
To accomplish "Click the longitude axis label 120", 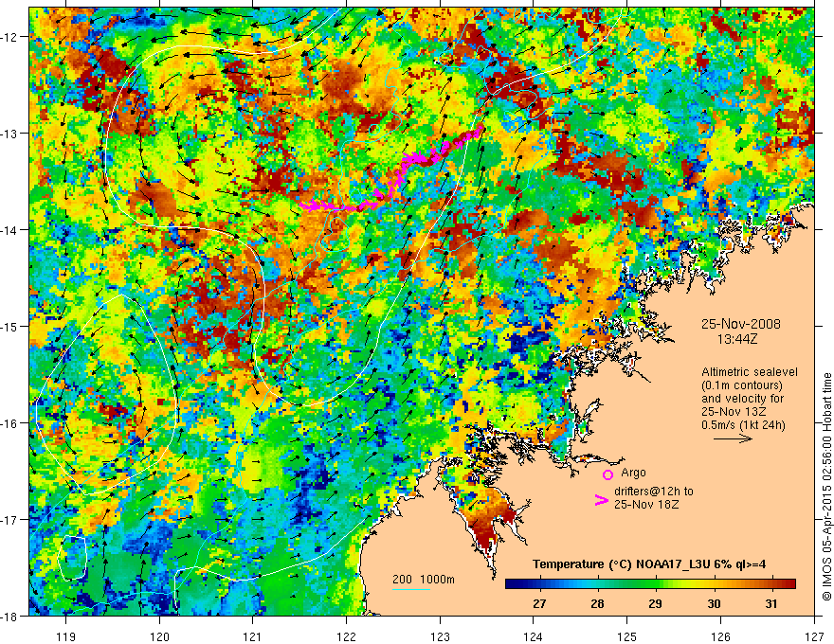I will pyautogui.click(x=159, y=636).
